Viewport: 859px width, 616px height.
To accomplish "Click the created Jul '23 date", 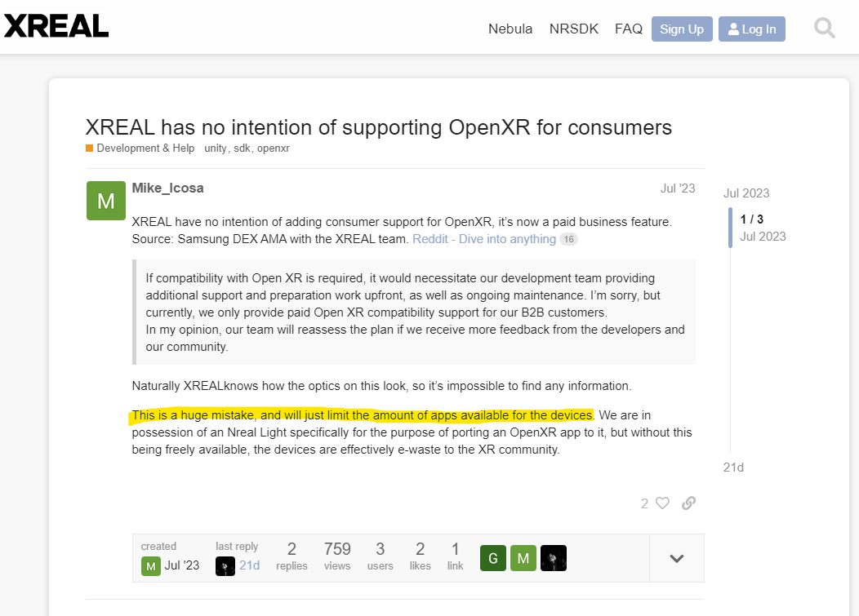I will pos(182,565).
